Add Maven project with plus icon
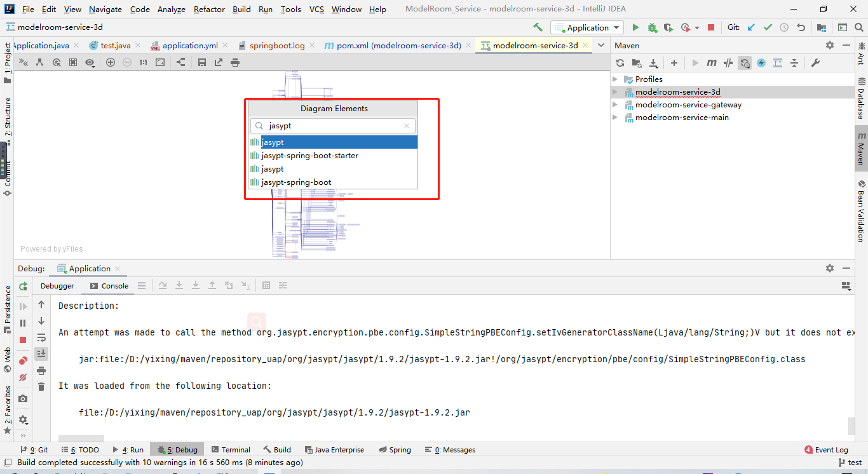The width and height of the screenshot is (868, 474). (x=674, y=63)
